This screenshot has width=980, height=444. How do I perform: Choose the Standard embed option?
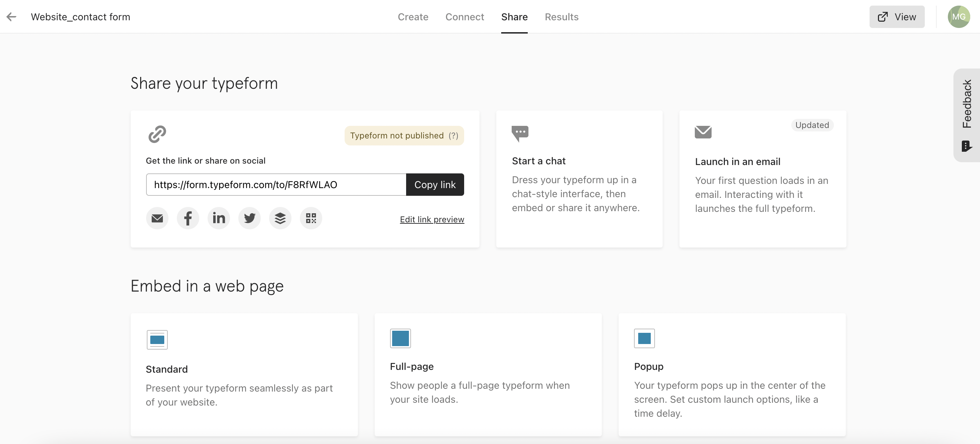tap(244, 375)
